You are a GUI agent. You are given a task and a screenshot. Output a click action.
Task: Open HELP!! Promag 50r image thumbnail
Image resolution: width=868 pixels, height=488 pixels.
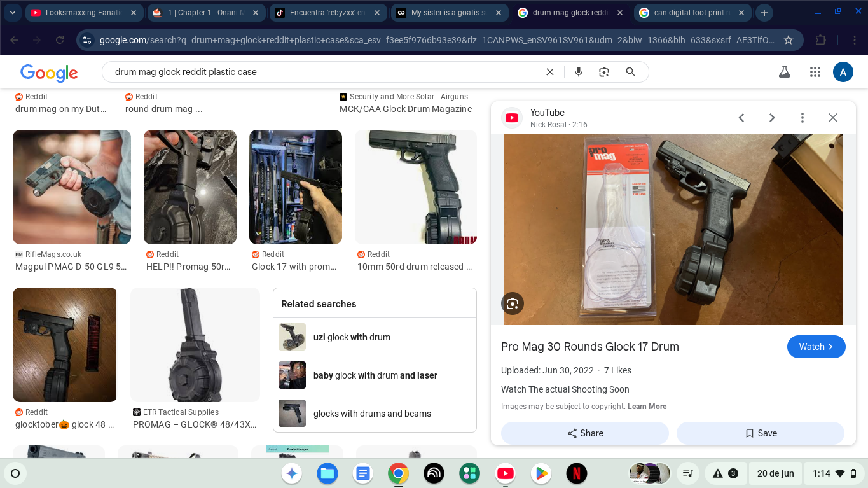click(190, 187)
